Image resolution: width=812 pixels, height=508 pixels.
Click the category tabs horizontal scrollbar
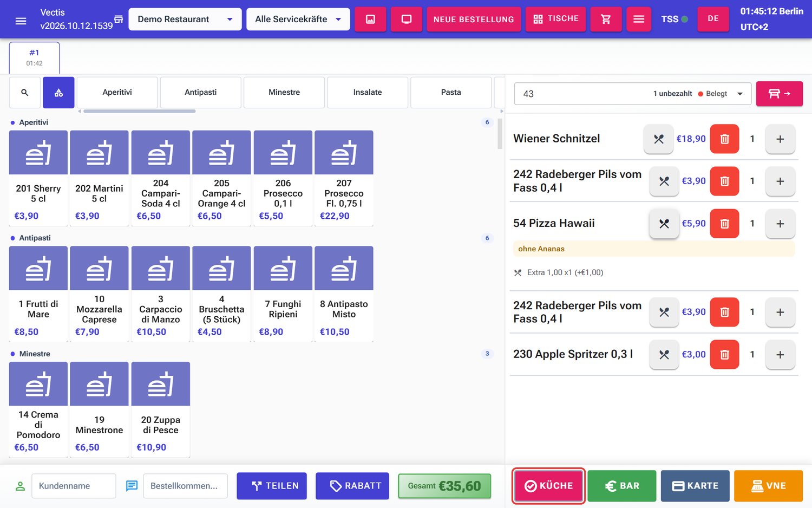pos(139,111)
